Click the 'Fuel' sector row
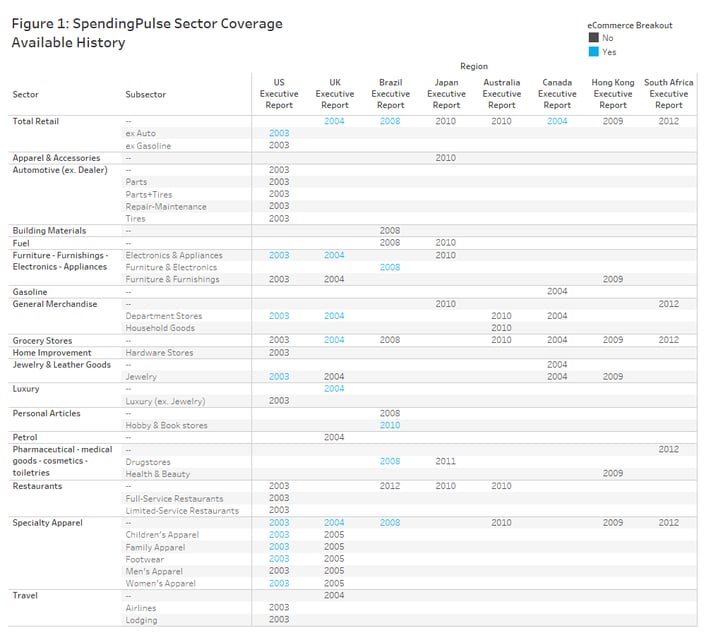The height and width of the screenshot is (635, 706). (21, 243)
